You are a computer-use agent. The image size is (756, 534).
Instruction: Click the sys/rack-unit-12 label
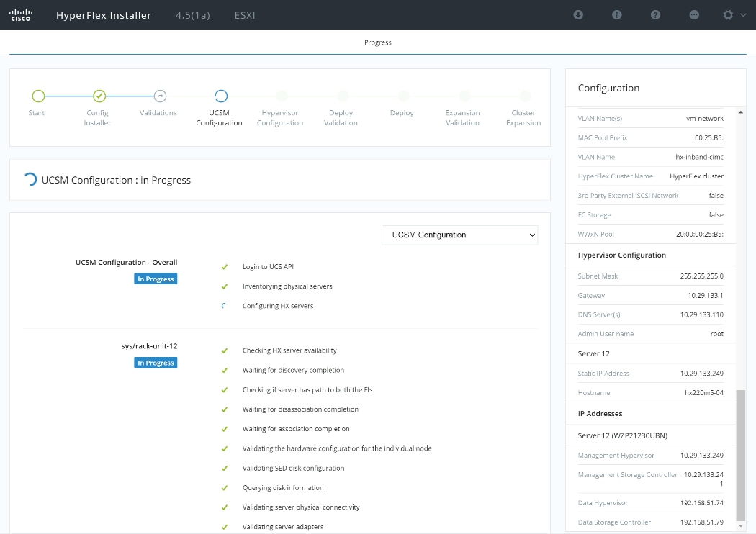(x=149, y=346)
